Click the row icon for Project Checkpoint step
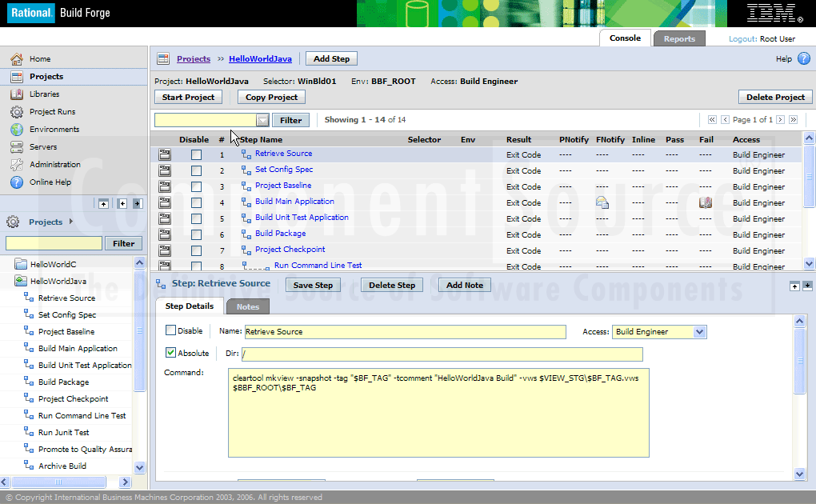Viewport: 816px width, 504px height. [165, 250]
